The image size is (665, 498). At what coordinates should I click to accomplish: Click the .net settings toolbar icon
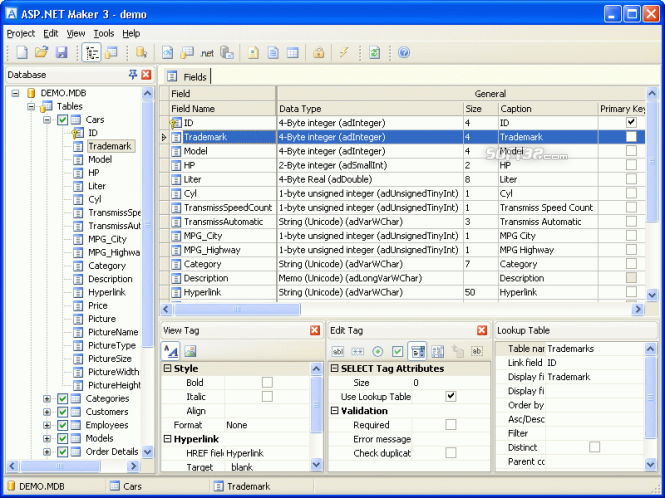[x=207, y=53]
